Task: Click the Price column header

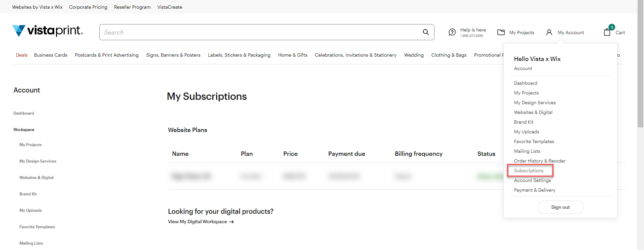Action: (x=290, y=154)
